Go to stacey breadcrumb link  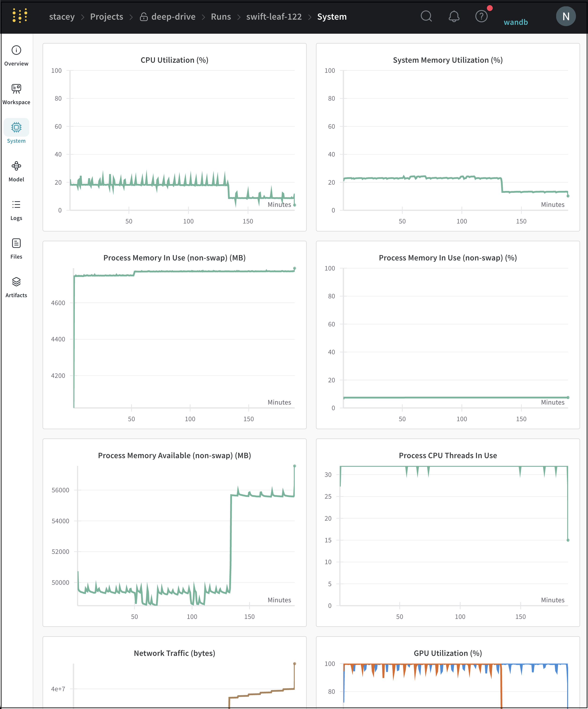tap(62, 17)
